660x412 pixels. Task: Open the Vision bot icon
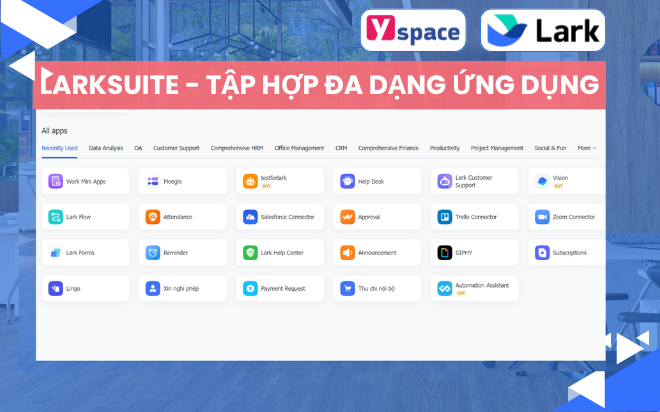(542, 181)
